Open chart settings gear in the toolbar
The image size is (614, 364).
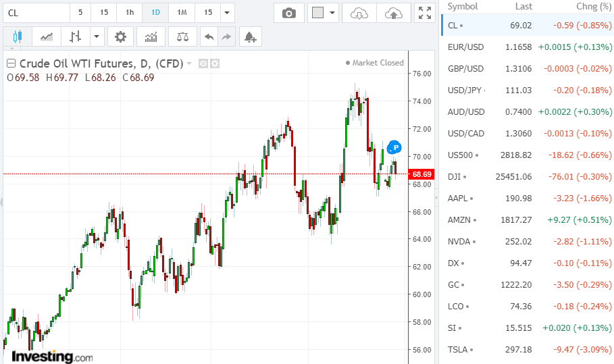pos(120,36)
